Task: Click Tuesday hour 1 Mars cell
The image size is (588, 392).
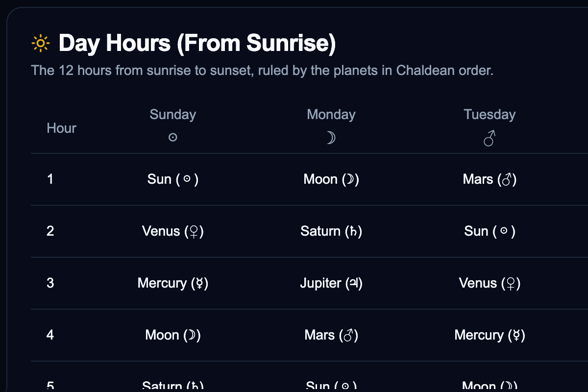Action: click(490, 179)
